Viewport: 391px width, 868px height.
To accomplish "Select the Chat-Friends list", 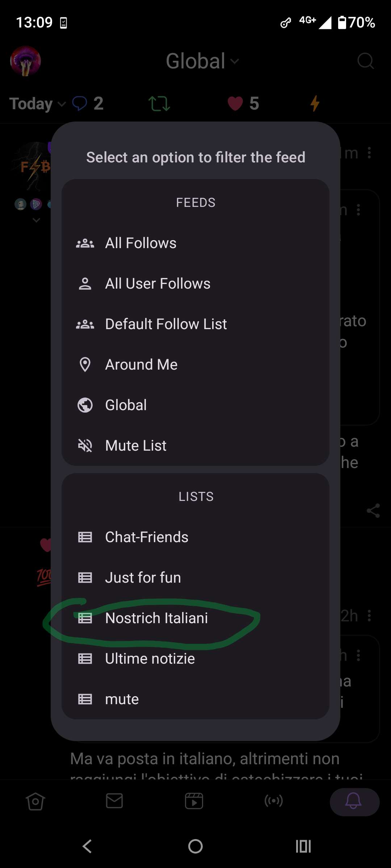I will (147, 537).
